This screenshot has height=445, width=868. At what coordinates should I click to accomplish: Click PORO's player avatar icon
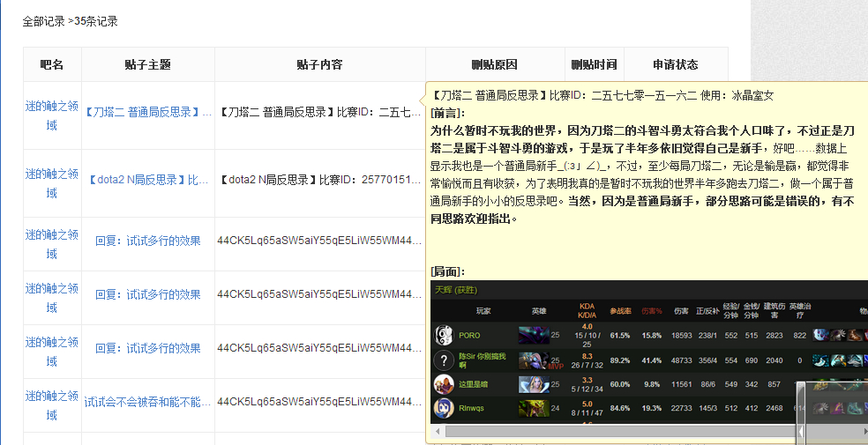coord(444,336)
